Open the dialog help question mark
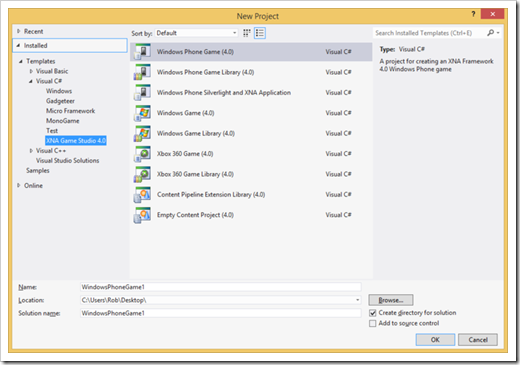This screenshot has height=365, width=520. 473,14
